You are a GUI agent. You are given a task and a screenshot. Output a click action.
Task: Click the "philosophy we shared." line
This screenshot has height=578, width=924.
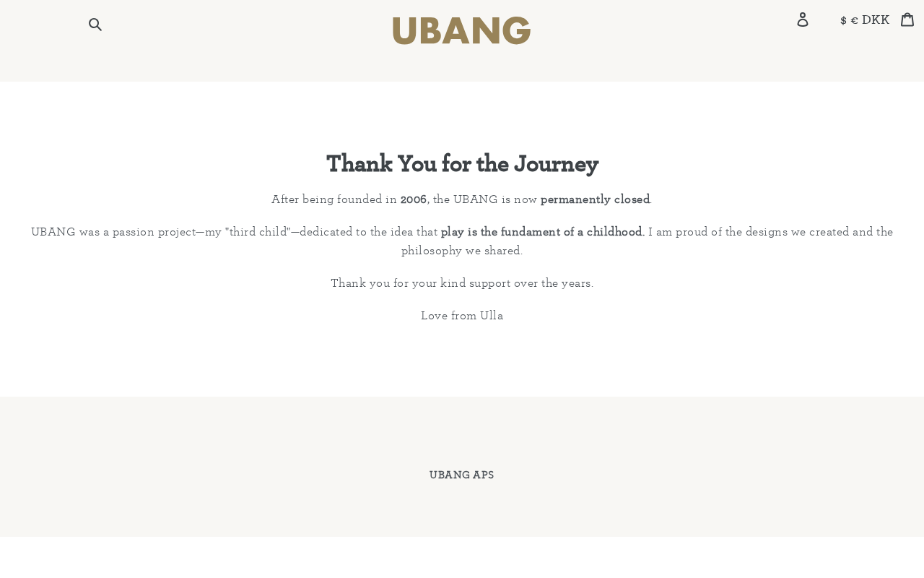462,251
